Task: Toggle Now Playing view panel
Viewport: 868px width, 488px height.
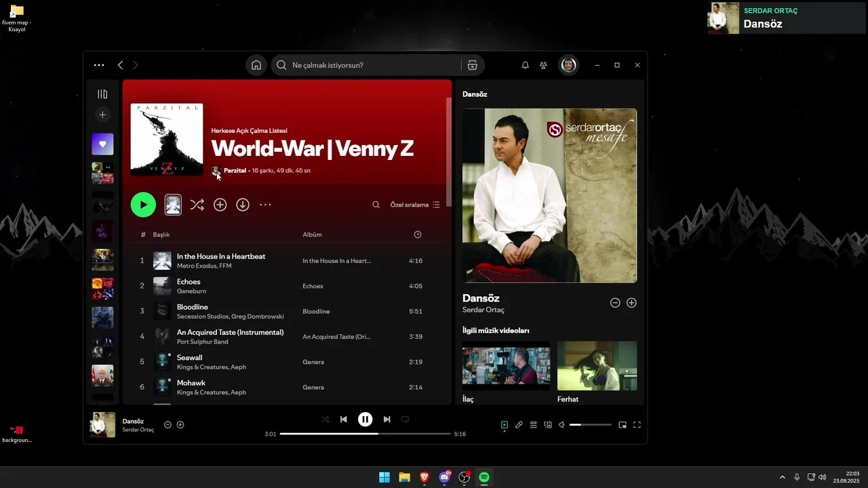Action: point(505,425)
